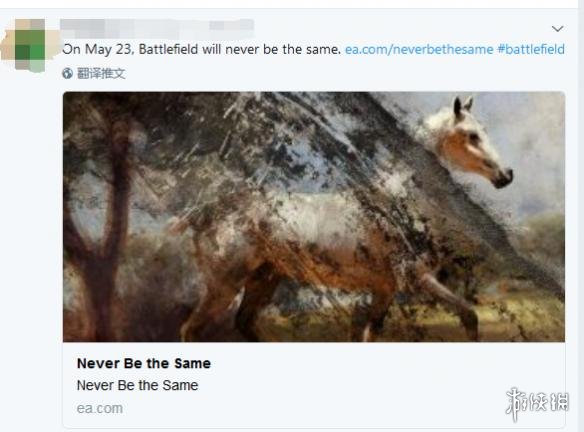Open the #battlefield hashtag
Viewport: 584px width, 432px height.
[531, 49]
